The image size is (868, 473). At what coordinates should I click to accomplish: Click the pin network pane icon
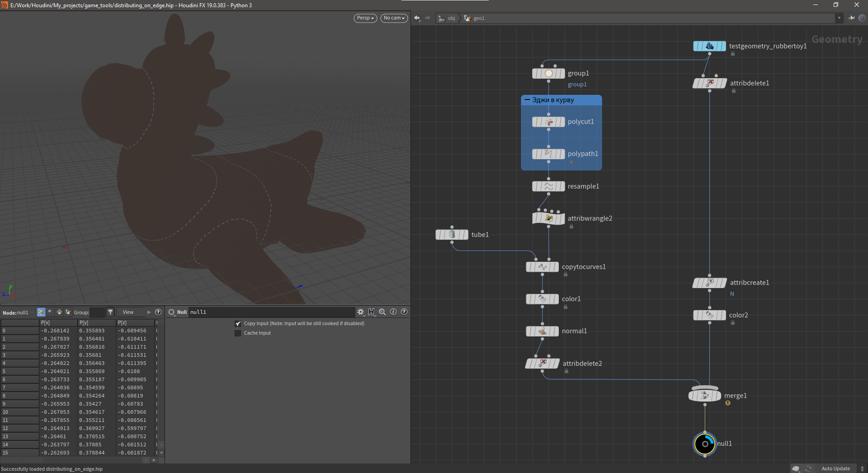(852, 18)
